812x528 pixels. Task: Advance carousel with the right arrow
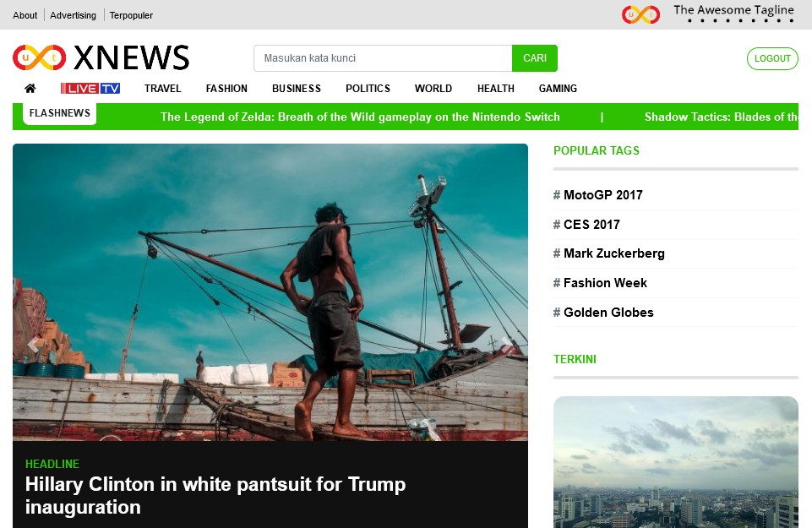(x=506, y=344)
